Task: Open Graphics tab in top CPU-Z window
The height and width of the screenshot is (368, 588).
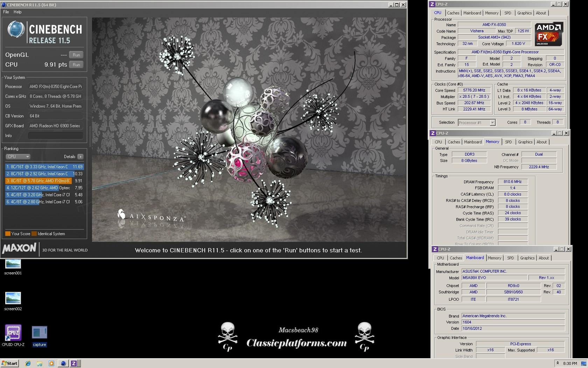Action: tap(524, 13)
